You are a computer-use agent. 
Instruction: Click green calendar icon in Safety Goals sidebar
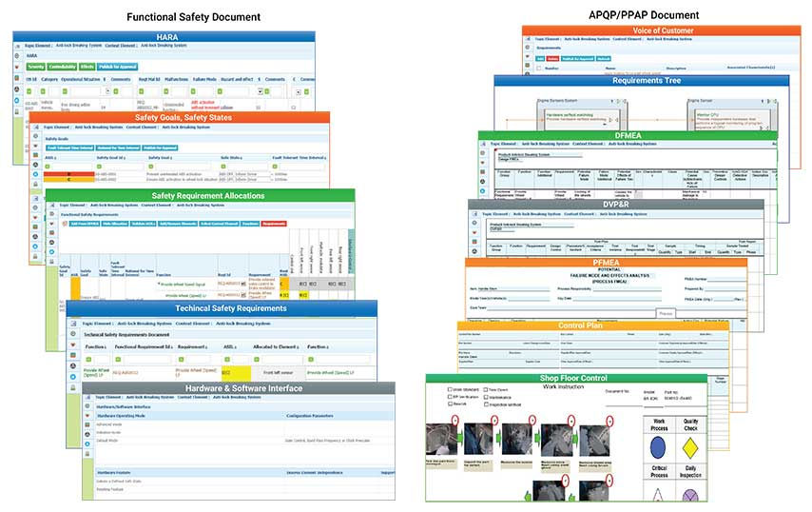tap(36, 155)
